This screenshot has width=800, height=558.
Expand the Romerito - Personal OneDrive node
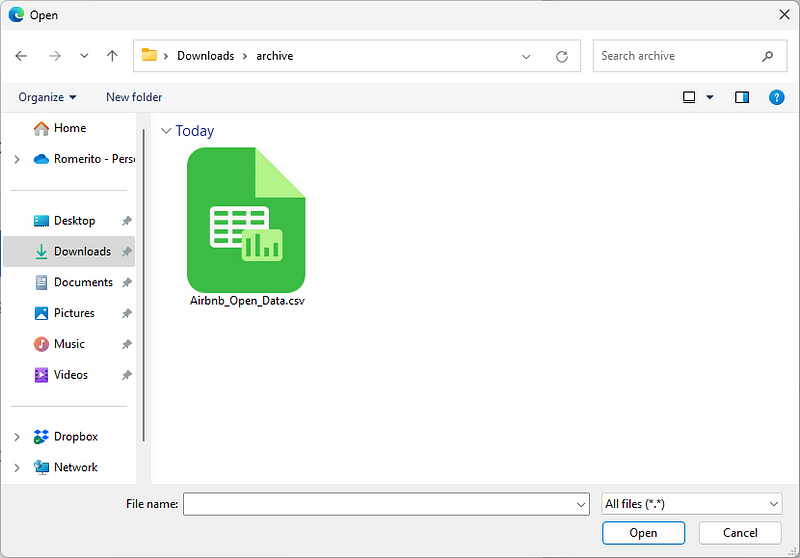click(17, 159)
